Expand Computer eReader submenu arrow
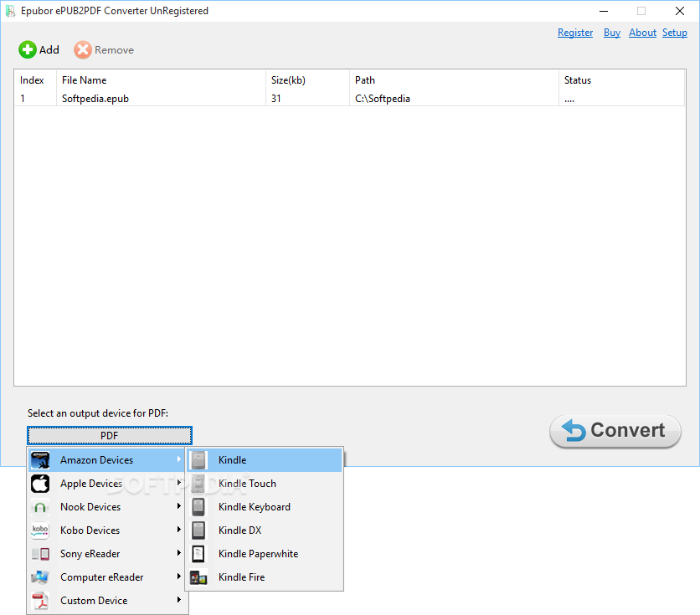700x615 pixels. 178,577
